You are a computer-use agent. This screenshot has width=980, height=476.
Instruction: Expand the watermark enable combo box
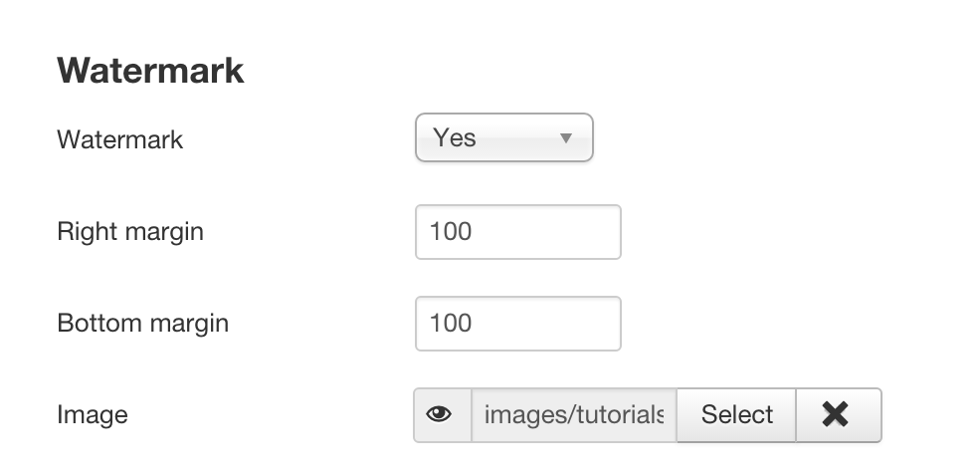click(503, 137)
